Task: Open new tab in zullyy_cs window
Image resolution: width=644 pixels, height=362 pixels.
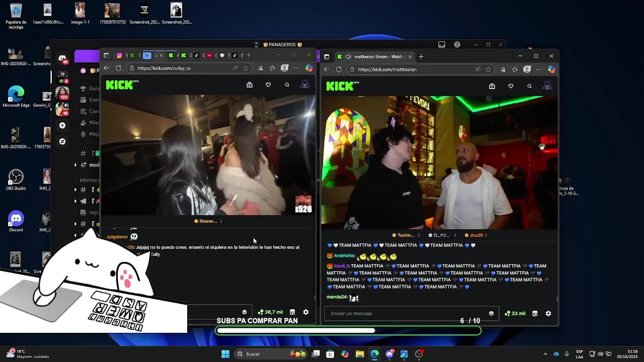Action: (249, 55)
